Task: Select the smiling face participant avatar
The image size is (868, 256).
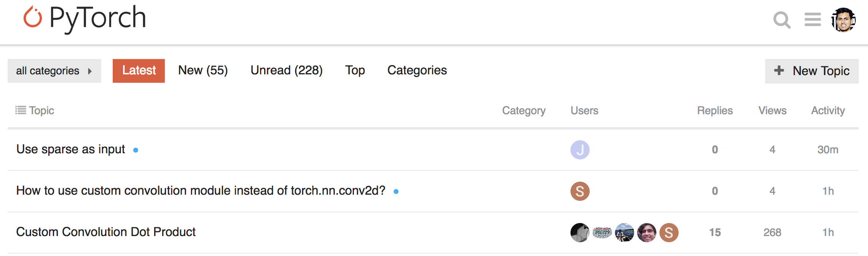Action: (647, 232)
